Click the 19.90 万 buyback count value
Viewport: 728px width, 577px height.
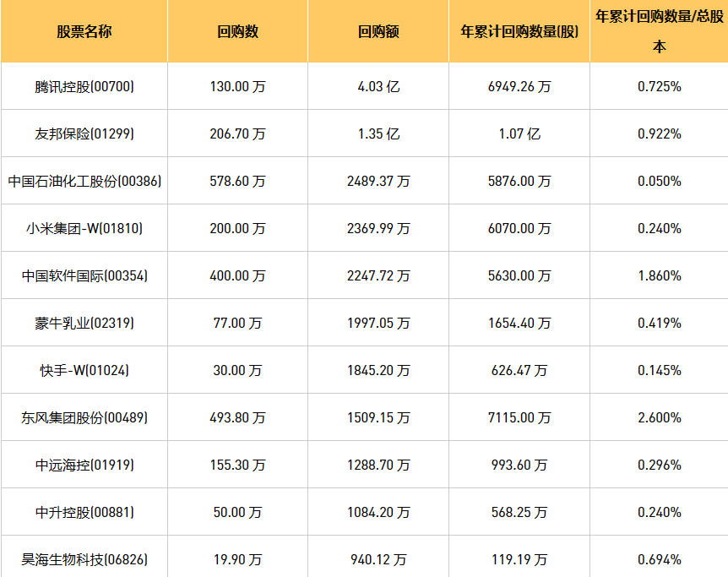tap(237, 560)
